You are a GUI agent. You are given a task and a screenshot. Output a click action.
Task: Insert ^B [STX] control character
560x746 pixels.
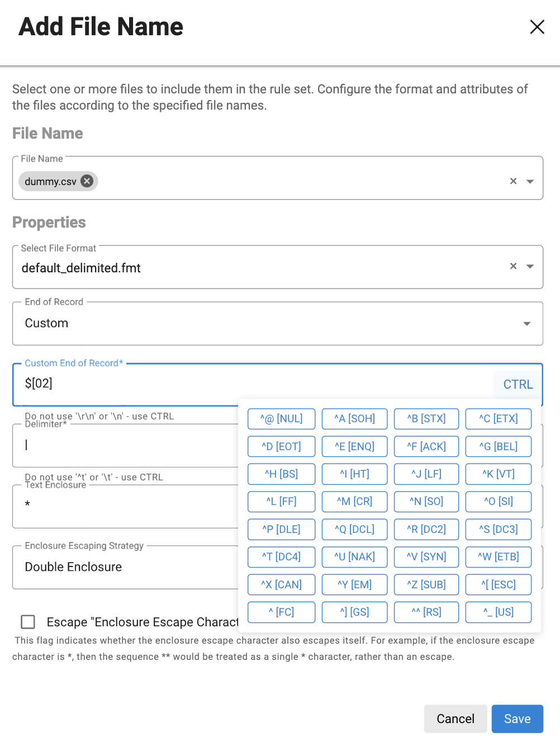(426, 419)
